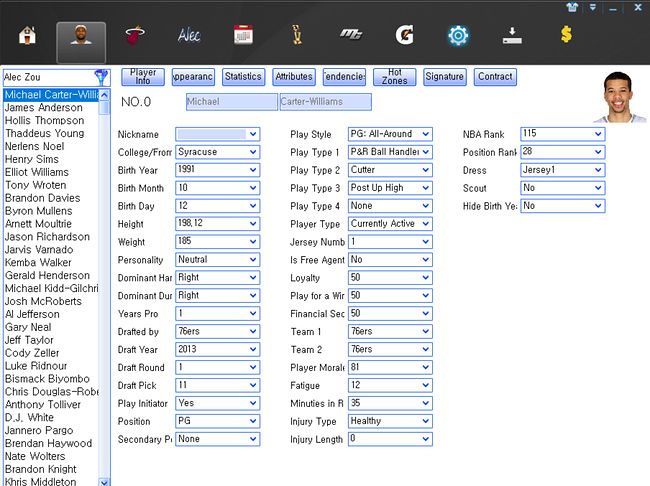Image resolution: width=650 pixels, height=486 pixels.
Task: Click Michael Carter-Williams' portrait thumbnail
Action: pyautogui.click(x=618, y=98)
